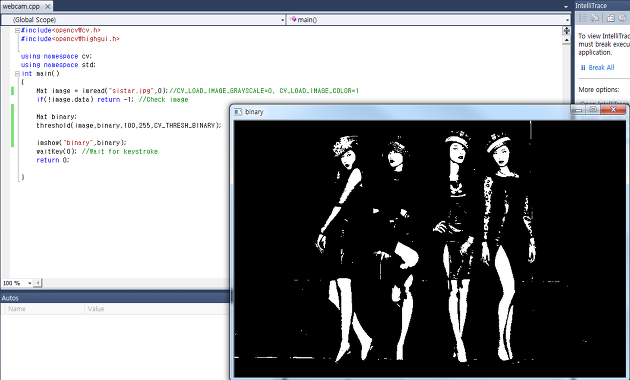Click the 'imshow("binary",binary);' code line

click(81, 143)
